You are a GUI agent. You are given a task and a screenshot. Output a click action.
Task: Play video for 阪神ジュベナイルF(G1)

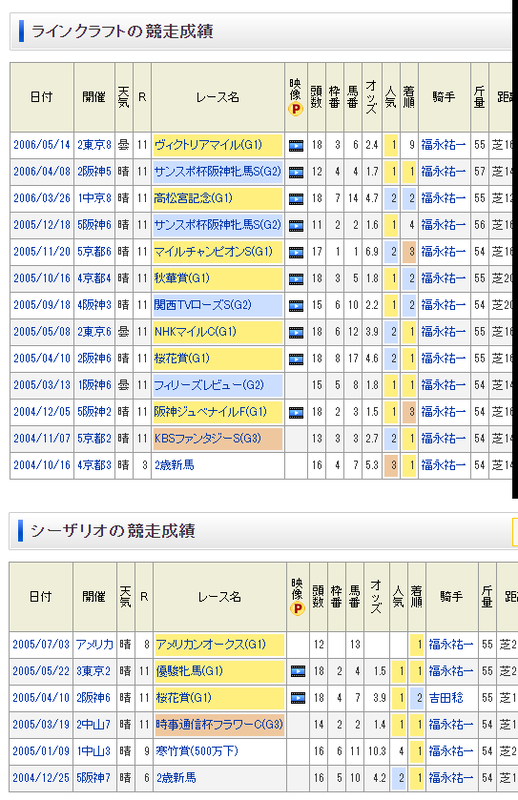296,412
